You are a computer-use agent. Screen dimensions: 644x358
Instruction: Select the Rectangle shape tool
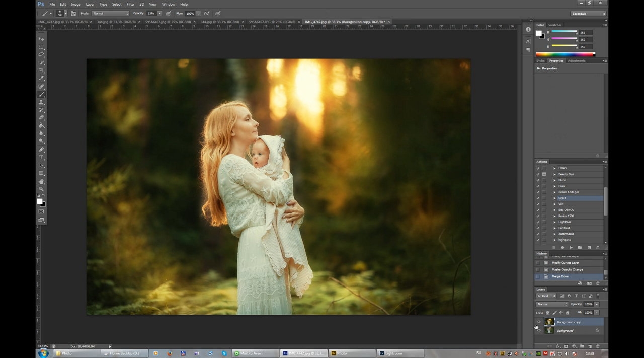(x=41, y=173)
